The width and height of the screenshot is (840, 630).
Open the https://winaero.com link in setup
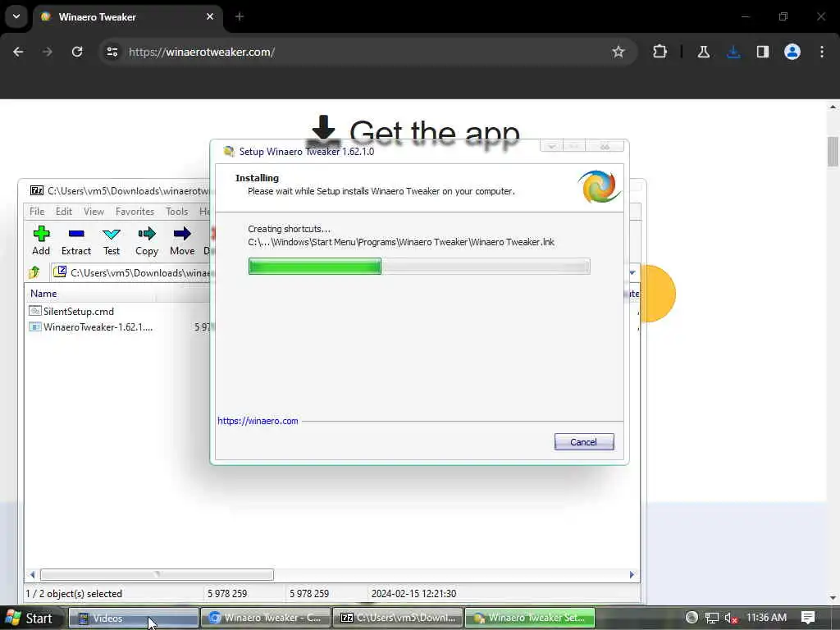pos(258,421)
